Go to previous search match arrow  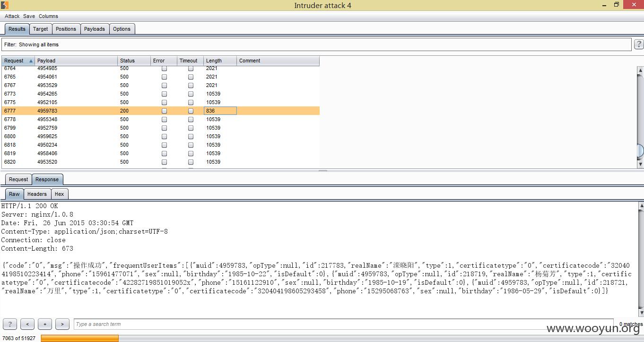(x=27, y=324)
